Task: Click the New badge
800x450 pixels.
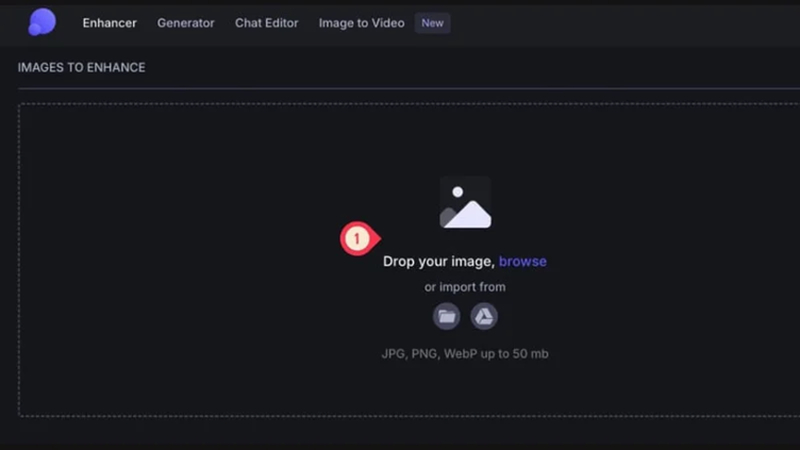Action: 432,23
